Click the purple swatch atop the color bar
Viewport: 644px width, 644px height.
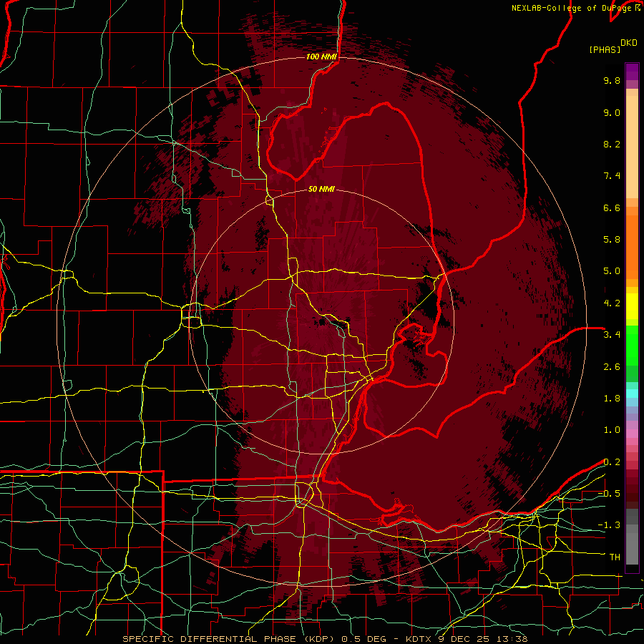(632, 72)
